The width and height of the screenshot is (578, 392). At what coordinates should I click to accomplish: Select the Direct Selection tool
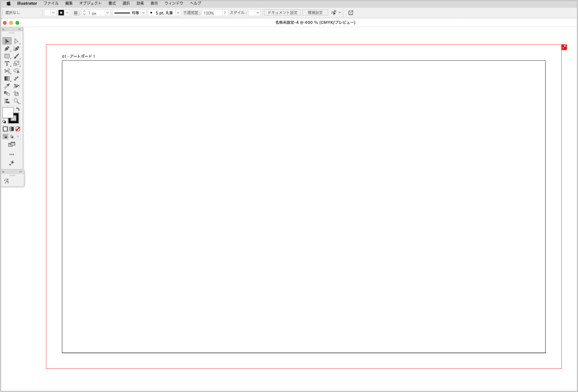(x=17, y=41)
